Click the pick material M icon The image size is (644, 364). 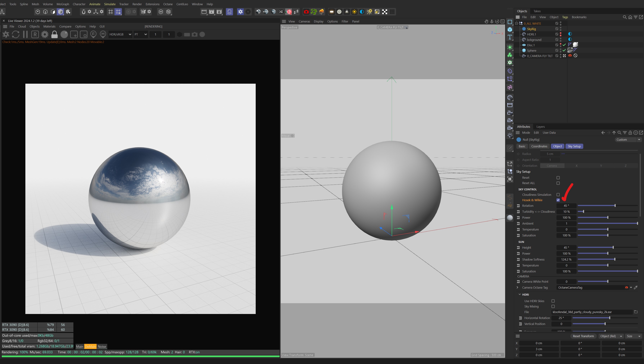click(x=103, y=34)
